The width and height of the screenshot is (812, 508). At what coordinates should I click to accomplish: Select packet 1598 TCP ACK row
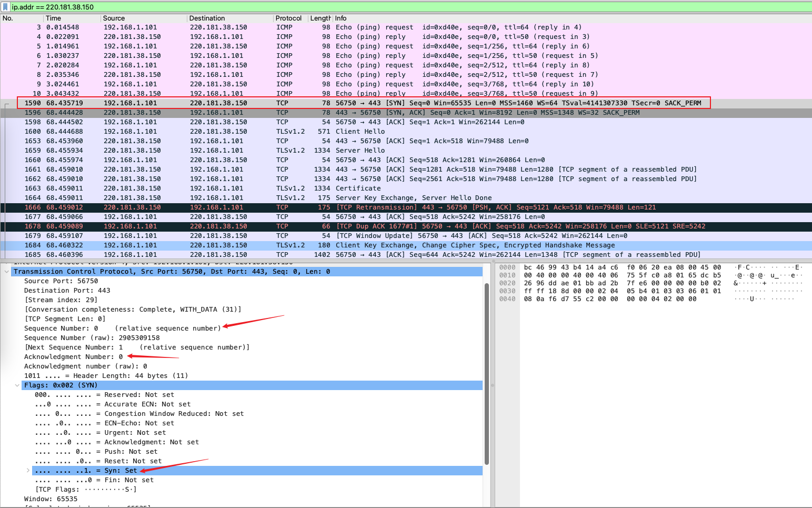tap(406, 122)
